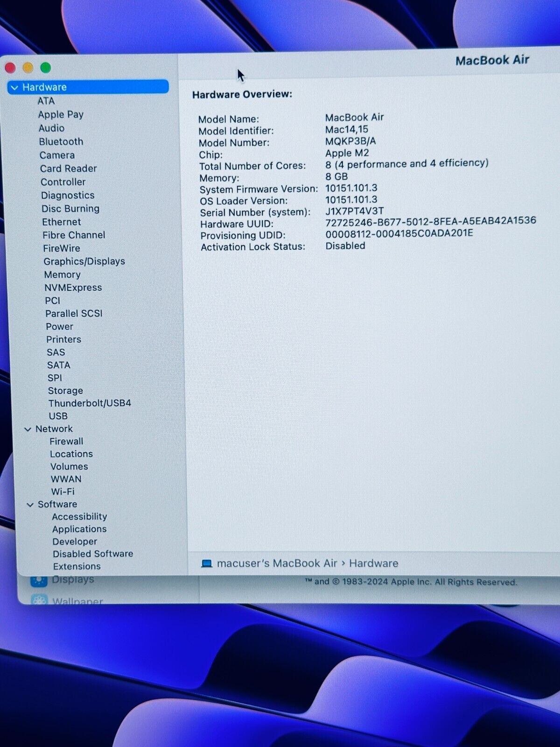The width and height of the screenshot is (560, 747).
Task: Click the laptop icon in the path bar
Action: (x=206, y=564)
